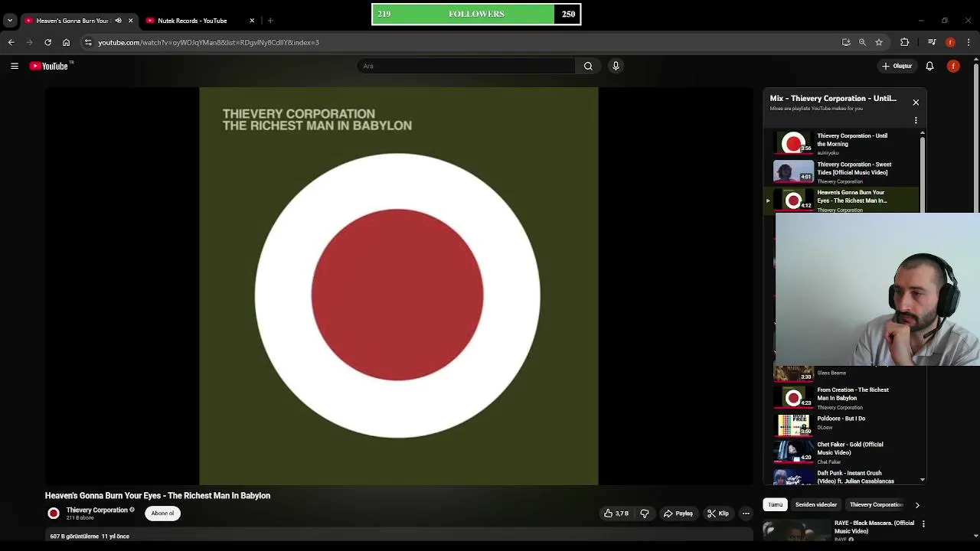The image size is (980, 551).
Task: Show more filter chips with right arrow
Action: click(x=917, y=505)
